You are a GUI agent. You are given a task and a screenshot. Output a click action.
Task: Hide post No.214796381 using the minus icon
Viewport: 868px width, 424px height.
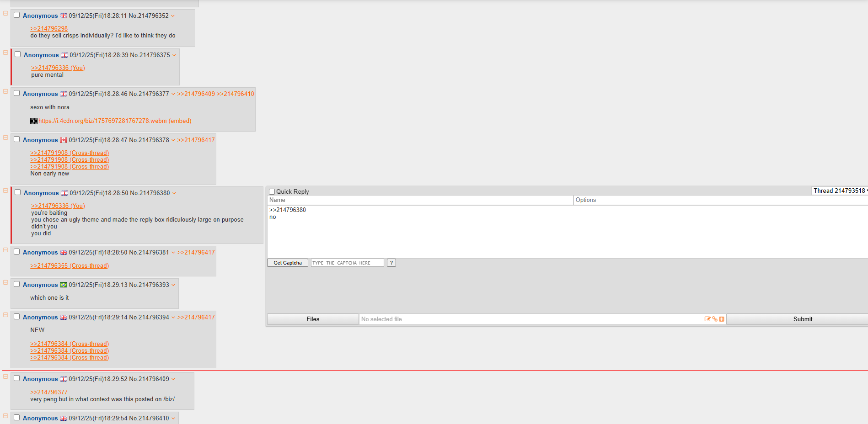click(5, 250)
